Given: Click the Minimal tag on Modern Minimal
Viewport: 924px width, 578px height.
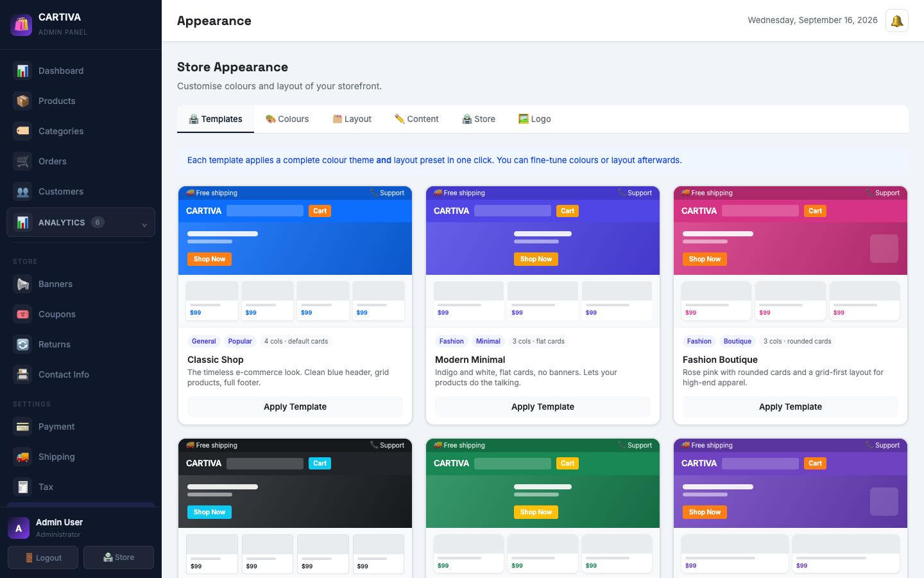Looking at the screenshot, I should pyautogui.click(x=488, y=342).
